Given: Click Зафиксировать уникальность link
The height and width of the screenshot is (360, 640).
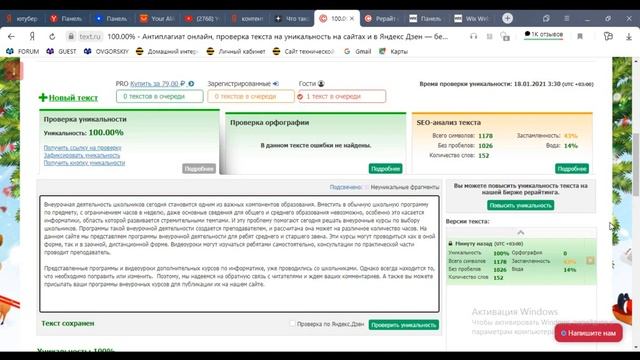Looking at the screenshot, I should 82,156.
